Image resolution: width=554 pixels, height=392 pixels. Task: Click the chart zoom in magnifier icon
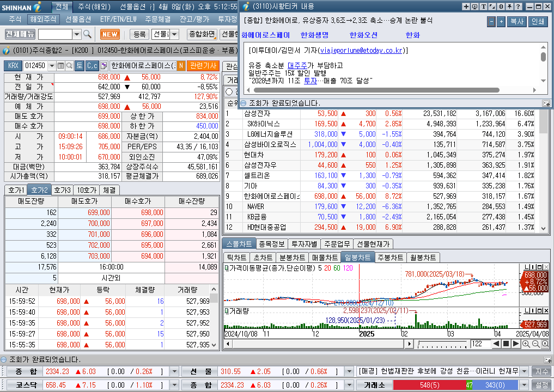tap(526, 344)
